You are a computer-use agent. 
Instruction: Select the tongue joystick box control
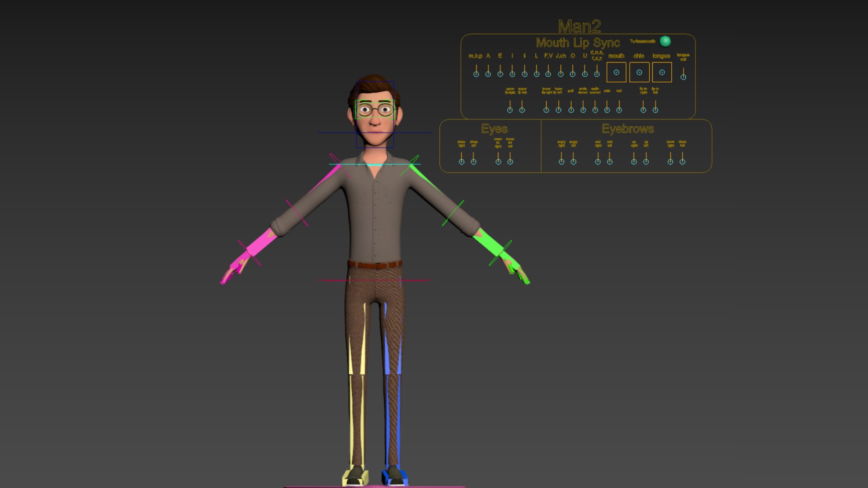[662, 72]
